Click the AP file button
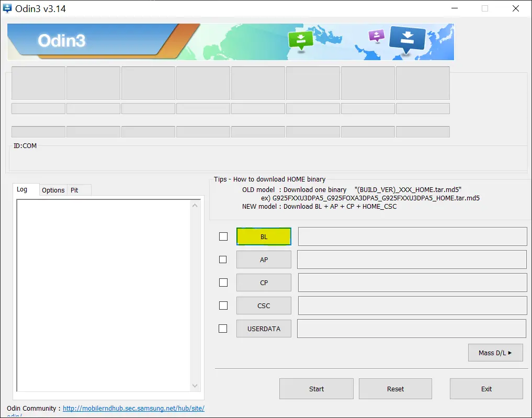 (x=264, y=259)
